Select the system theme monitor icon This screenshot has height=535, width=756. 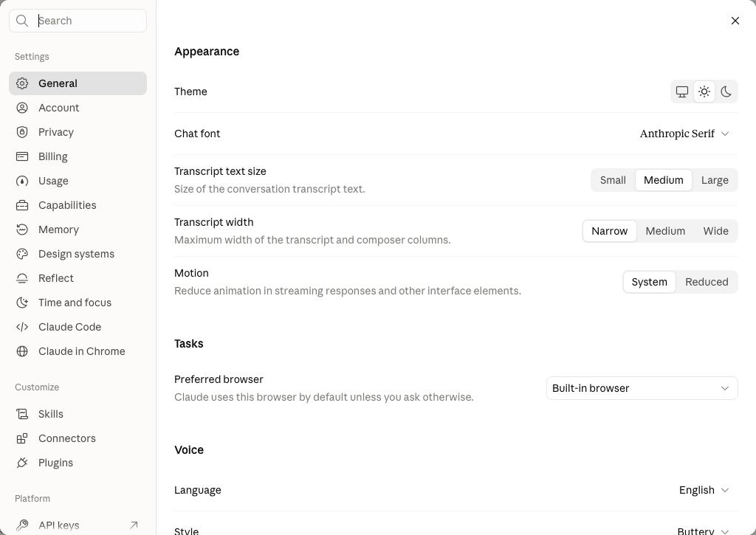pos(681,92)
